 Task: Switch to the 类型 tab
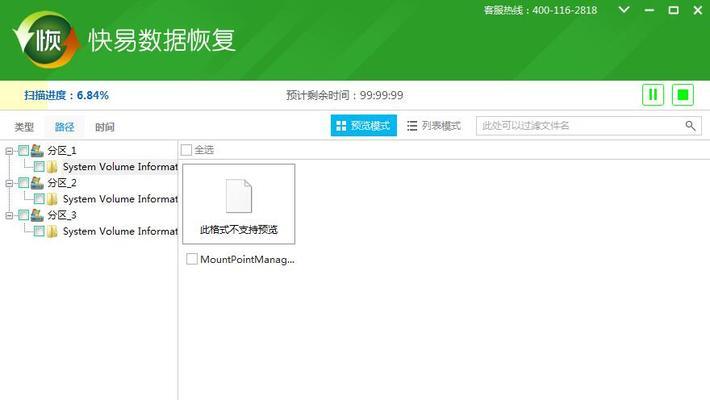coord(24,127)
